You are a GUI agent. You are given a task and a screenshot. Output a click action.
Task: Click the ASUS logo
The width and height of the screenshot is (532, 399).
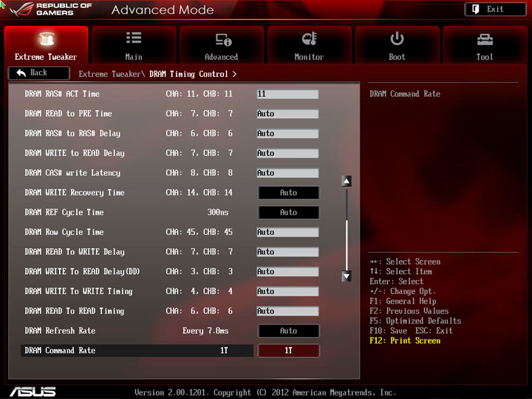point(33,392)
